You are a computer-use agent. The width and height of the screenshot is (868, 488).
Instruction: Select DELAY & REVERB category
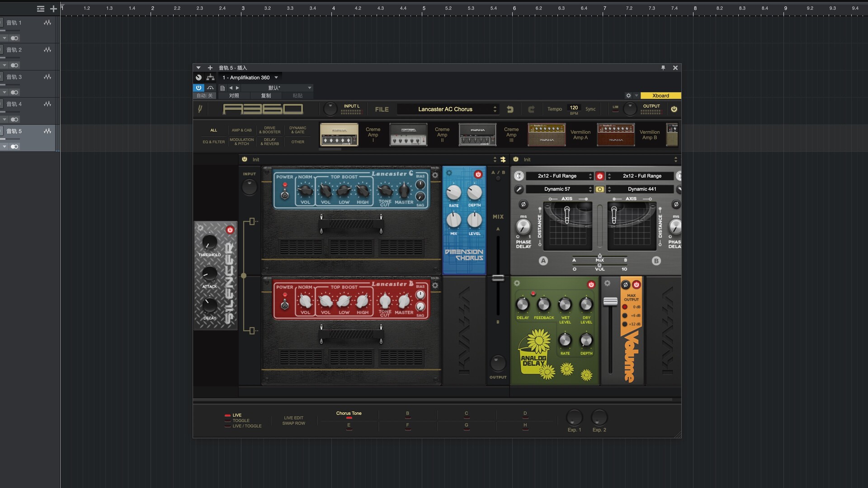[x=270, y=142]
